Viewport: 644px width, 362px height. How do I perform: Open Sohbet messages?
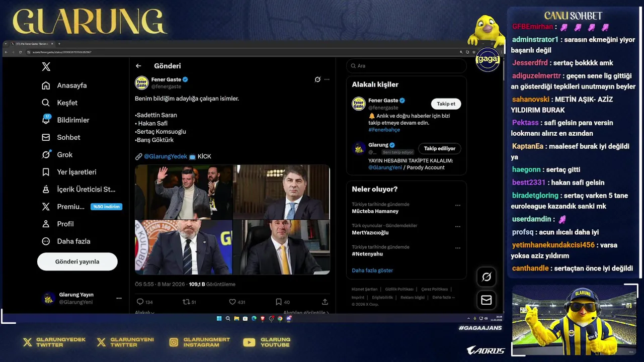point(61,137)
